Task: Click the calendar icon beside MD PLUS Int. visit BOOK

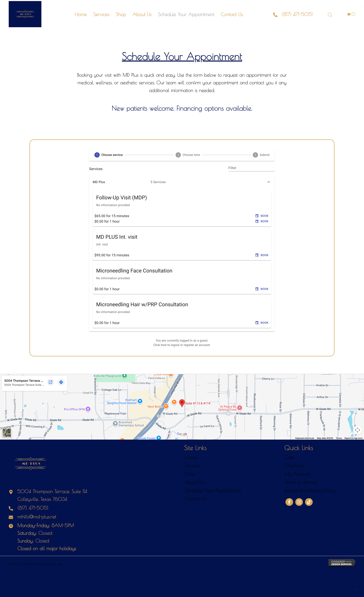Action: (x=257, y=255)
